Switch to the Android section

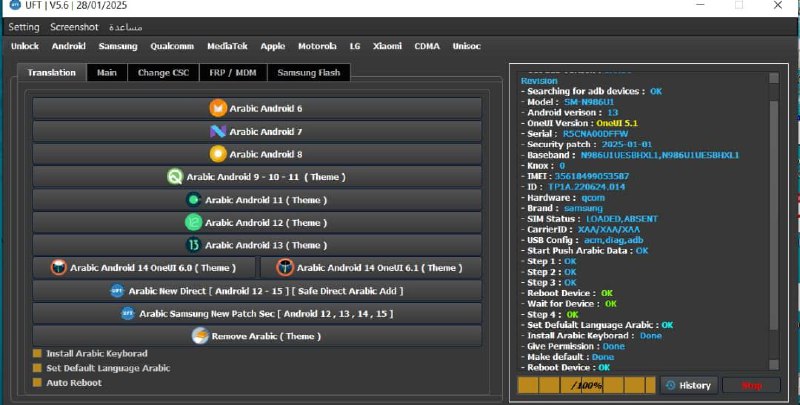[68, 46]
